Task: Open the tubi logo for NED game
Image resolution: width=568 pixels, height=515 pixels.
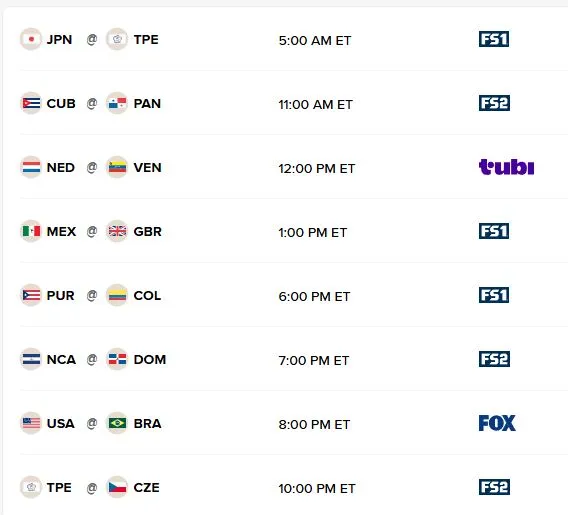Action: 506,167
